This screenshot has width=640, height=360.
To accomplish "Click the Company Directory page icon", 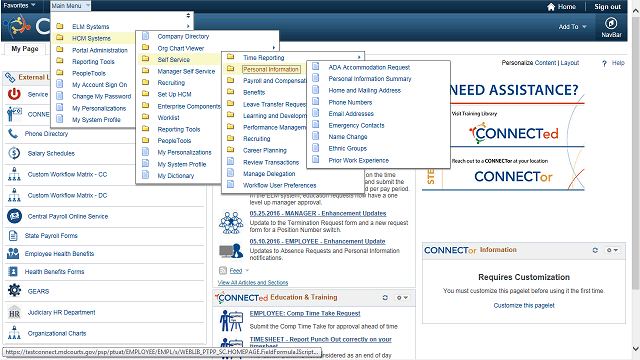I will 145,36.
